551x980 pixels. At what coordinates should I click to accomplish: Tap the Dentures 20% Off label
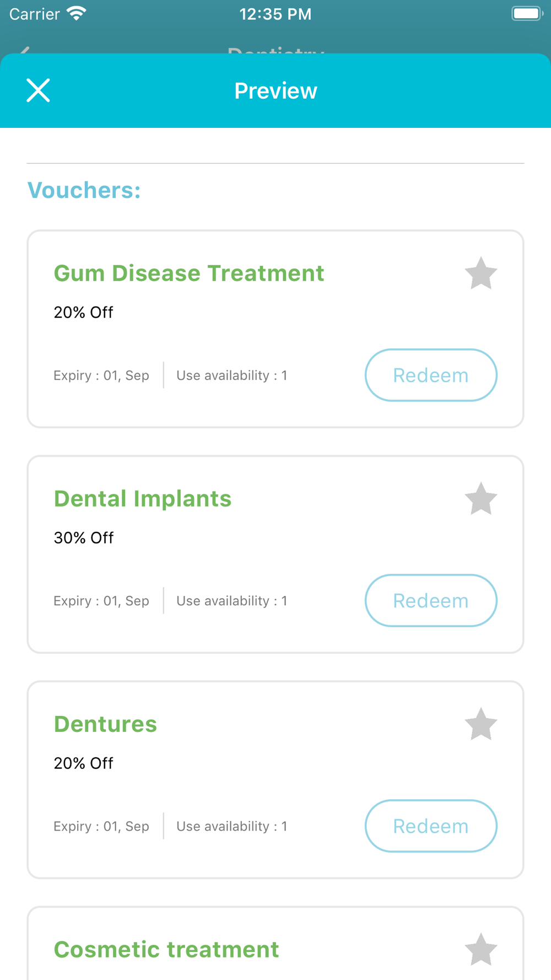(x=83, y=763)
